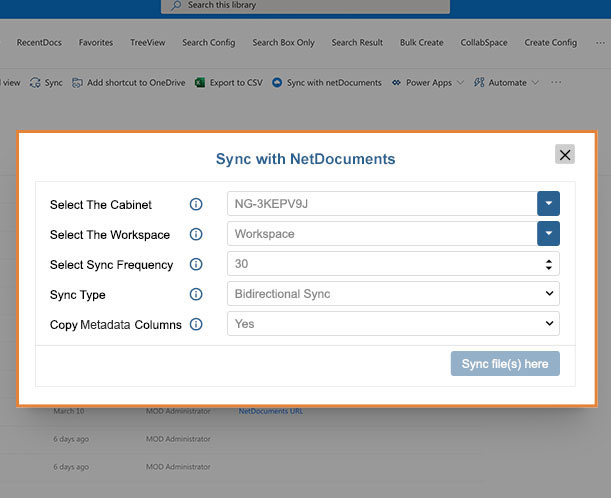Open the RecentDocs tab
This screenshot has width=611, height=498.
coord(39,42)
